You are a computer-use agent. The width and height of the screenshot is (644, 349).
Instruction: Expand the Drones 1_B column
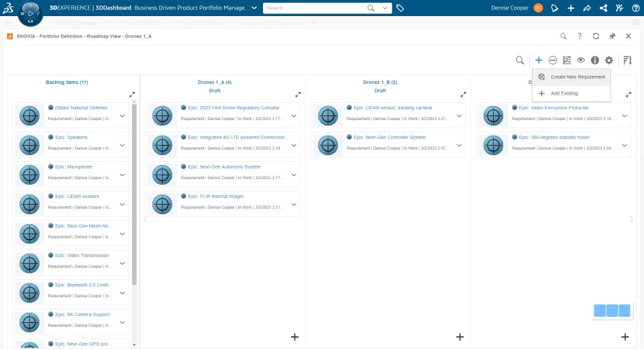click(x=464, y=95)
